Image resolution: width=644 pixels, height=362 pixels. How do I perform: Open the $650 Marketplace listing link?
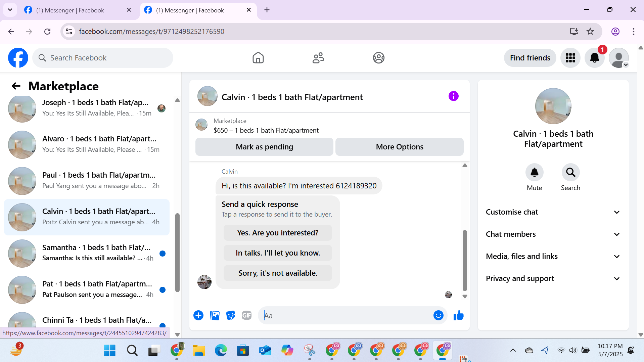click(x=266, y=130)
